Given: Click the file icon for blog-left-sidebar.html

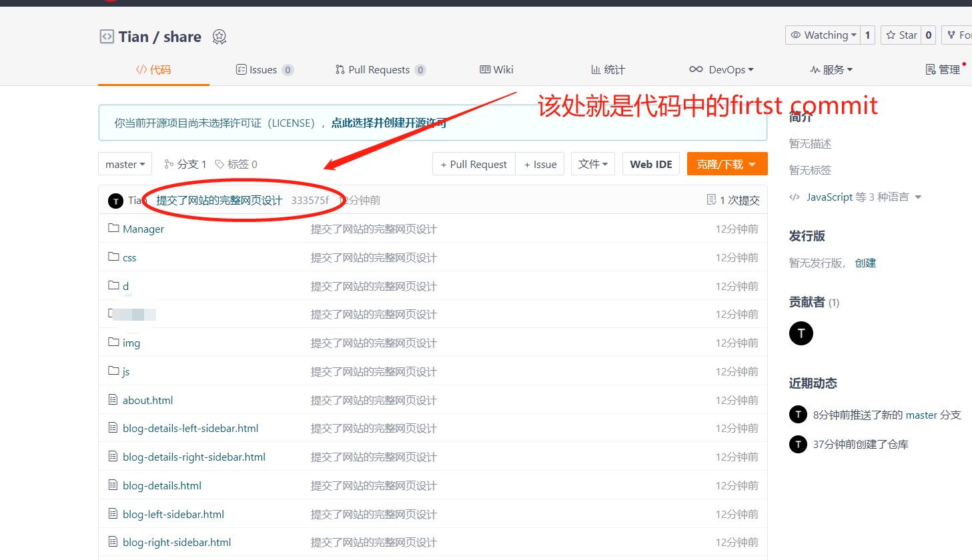Looking at the screenshot, I should click(113, 513).
